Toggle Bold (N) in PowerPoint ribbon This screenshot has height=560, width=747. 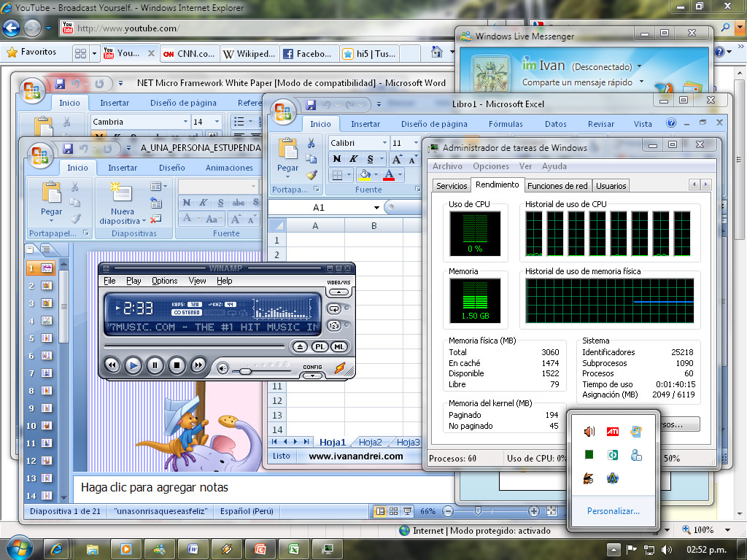tap(187, 203)
